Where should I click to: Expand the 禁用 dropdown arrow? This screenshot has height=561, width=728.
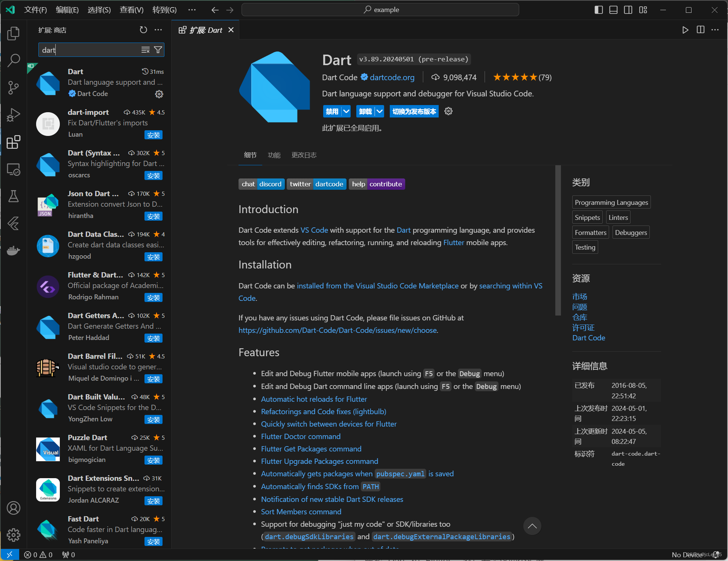pos(346,111)
